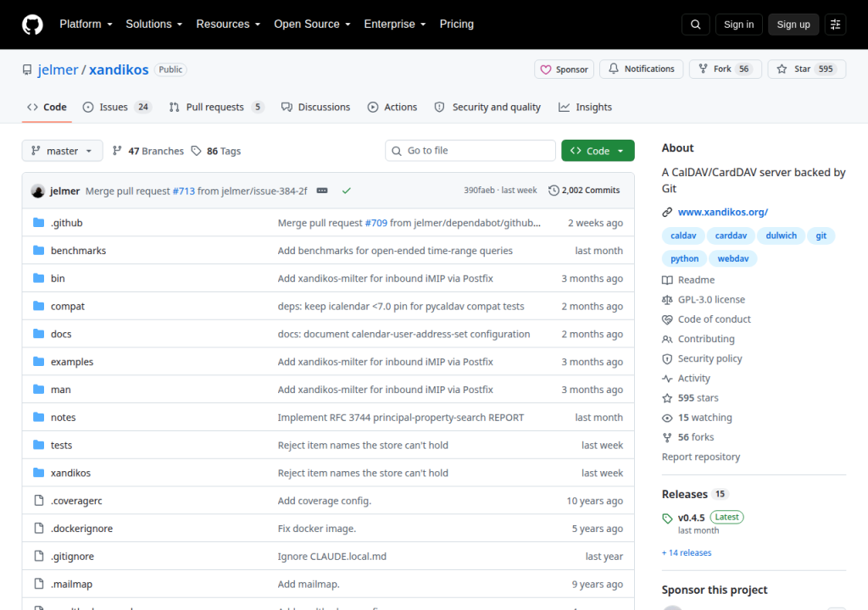
Task: Open the xandikos folder icon
Action: 38,473
